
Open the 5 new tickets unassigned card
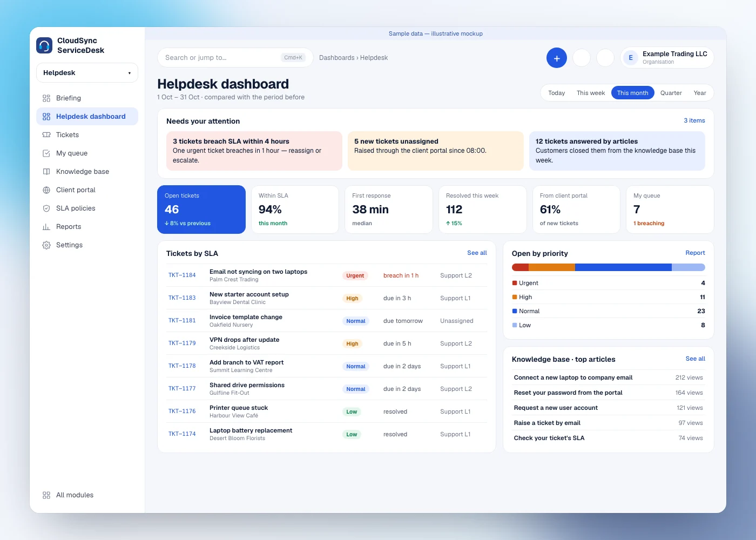coord(436,151)
